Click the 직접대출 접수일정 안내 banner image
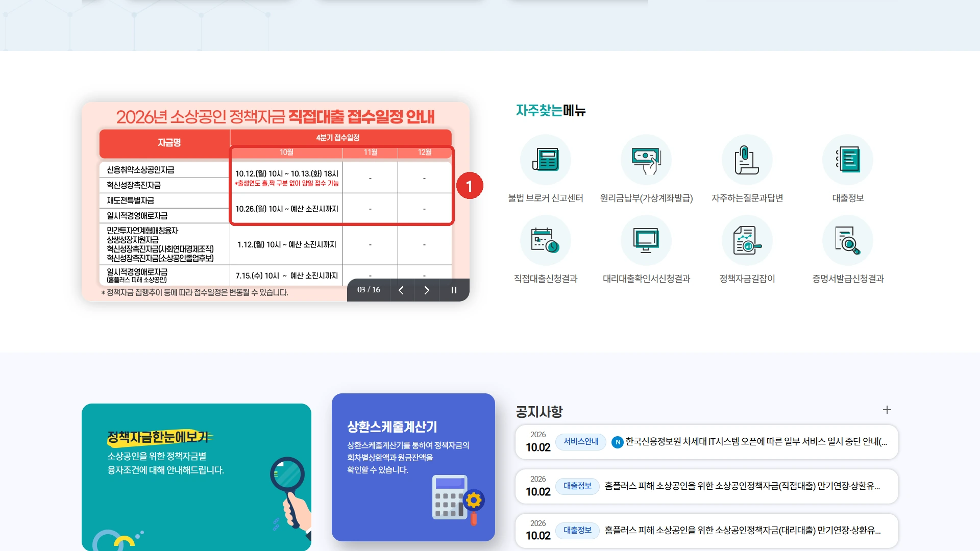Image resolution: width=980 pixels, height=551 pixels. (x=276, y=202)
